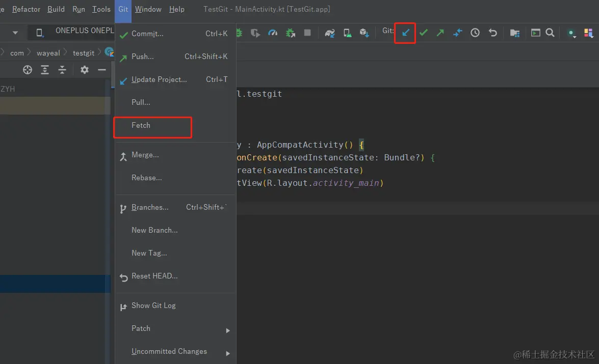Open the run configuration dropdown arrow
This screenshot has height=364, width=599.
15,33
